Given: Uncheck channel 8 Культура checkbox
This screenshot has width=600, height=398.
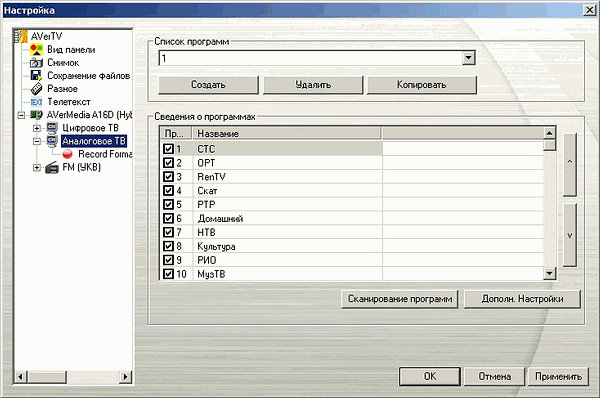Looking at the screenshot, I should click(x=168, y=246).
